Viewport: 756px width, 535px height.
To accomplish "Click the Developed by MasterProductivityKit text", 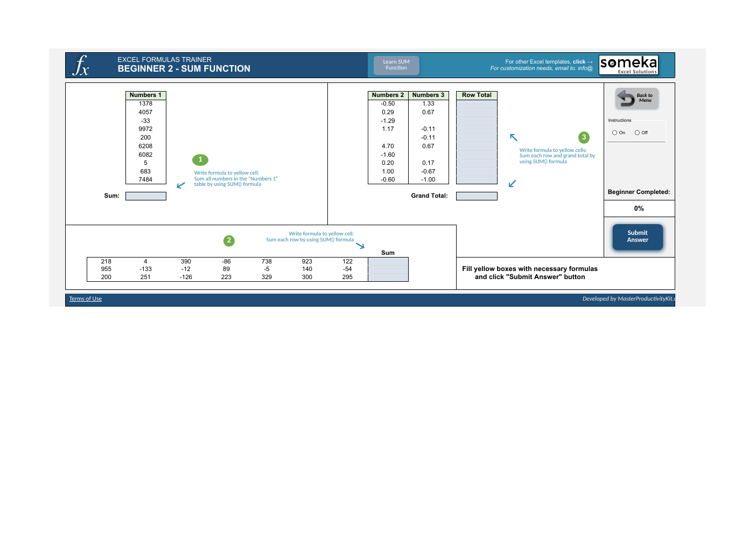I will pyautogui.click(x=629, y=299).
